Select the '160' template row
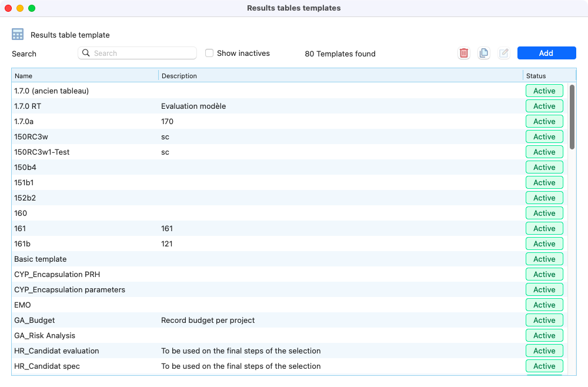Image resolution: width=588 pixels, height=387 pixels. tap(289, 213)
